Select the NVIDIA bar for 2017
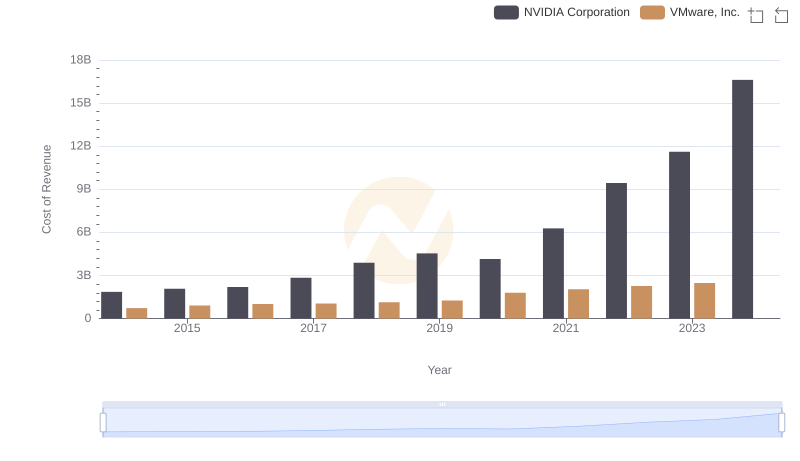 301,298
